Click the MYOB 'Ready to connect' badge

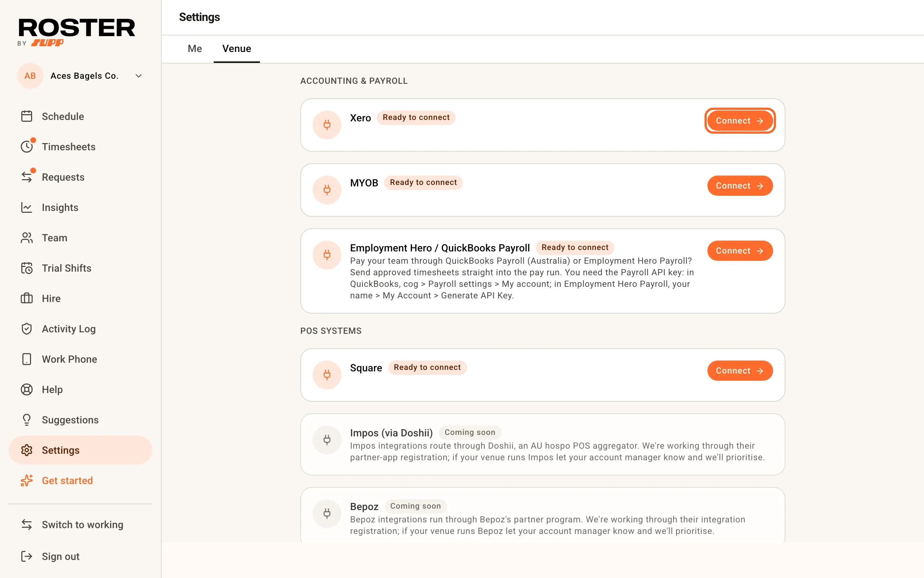point(423,182)
